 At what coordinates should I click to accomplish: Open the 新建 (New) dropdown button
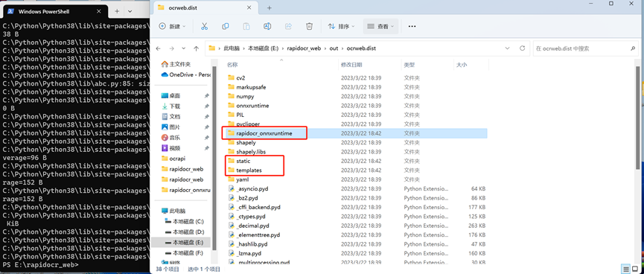click(173, 26)
